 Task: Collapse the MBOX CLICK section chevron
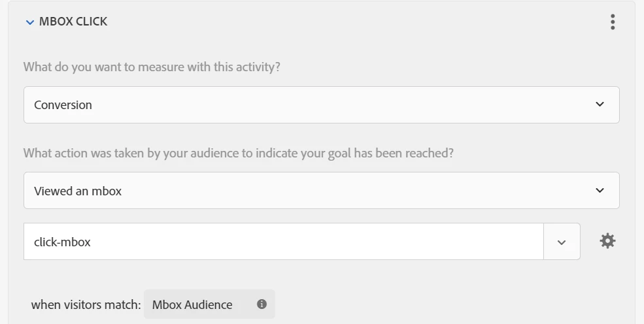coord(29,22)
